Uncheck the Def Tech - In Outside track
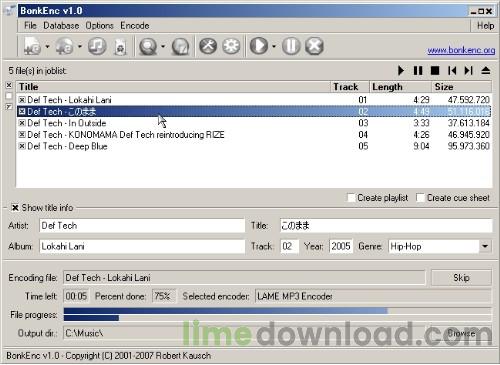The height and width of the screenshot is (365, 500). pos(22,123)
